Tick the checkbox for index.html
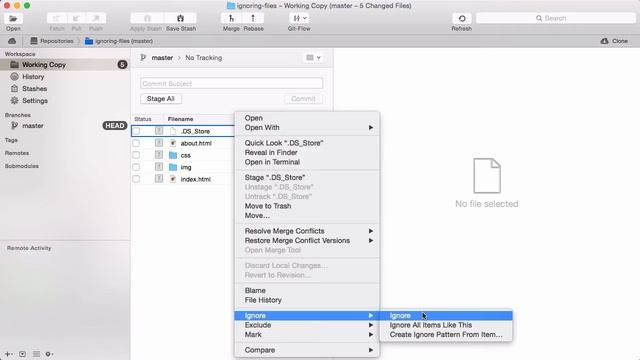 coord(136,179)
